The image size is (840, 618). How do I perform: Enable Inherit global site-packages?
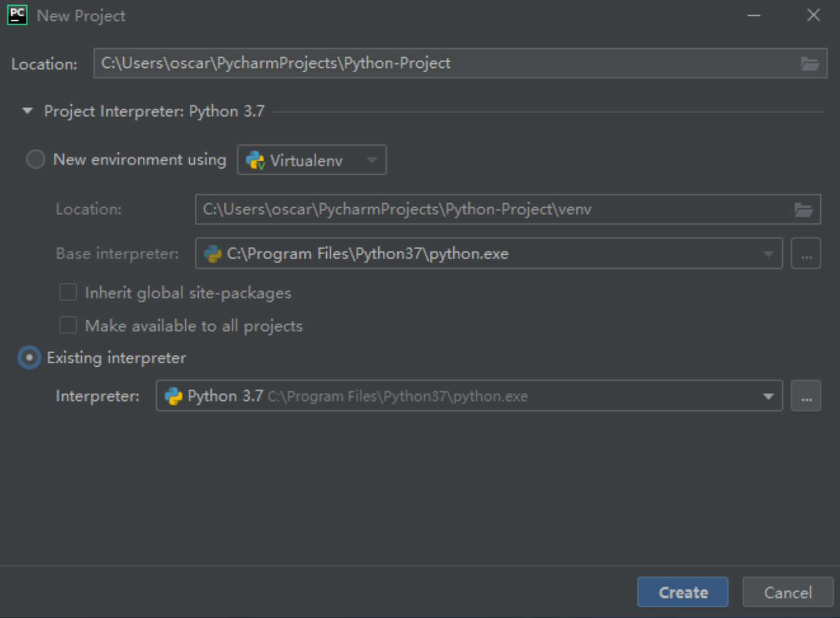[x=68, y=292]
